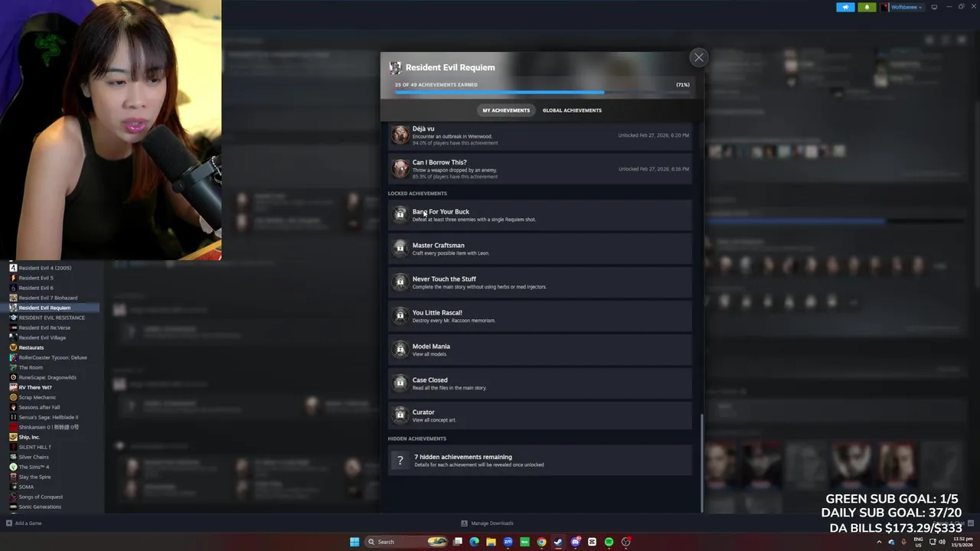Select Sonic Generations in the library
The width and height of the screenshot is (980, 551).
40,507
